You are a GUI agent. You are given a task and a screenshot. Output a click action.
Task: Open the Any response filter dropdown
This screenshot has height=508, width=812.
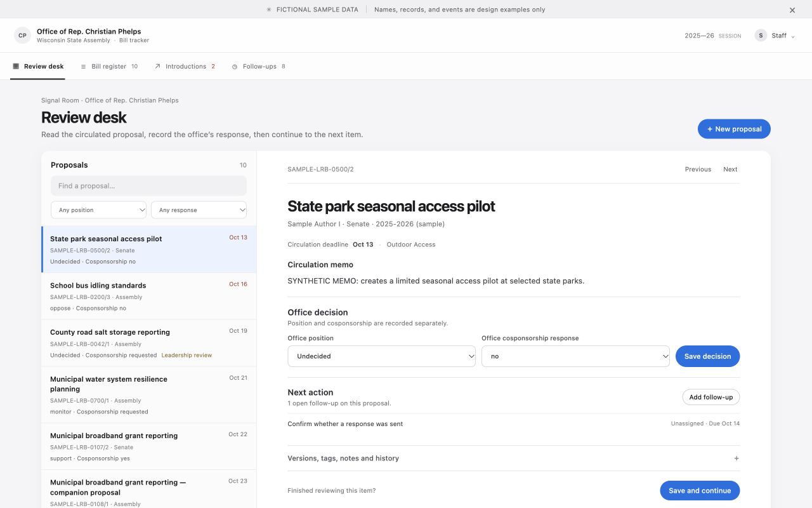[x=199, y=210]
